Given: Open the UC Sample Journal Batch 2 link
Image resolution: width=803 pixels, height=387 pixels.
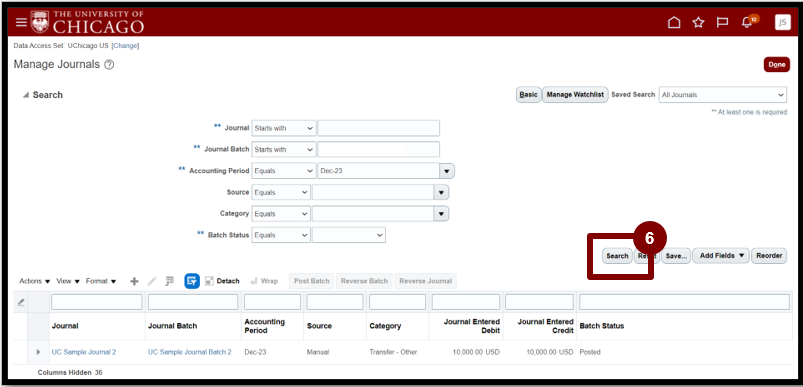Looking at the screenshot, I should click(189, 352).
